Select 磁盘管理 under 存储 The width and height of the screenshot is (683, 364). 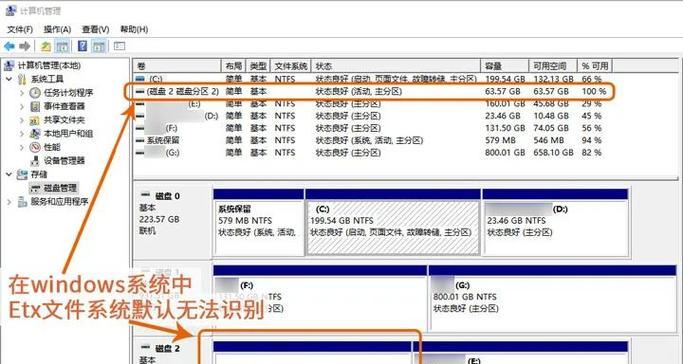click(x=60, y=188)
